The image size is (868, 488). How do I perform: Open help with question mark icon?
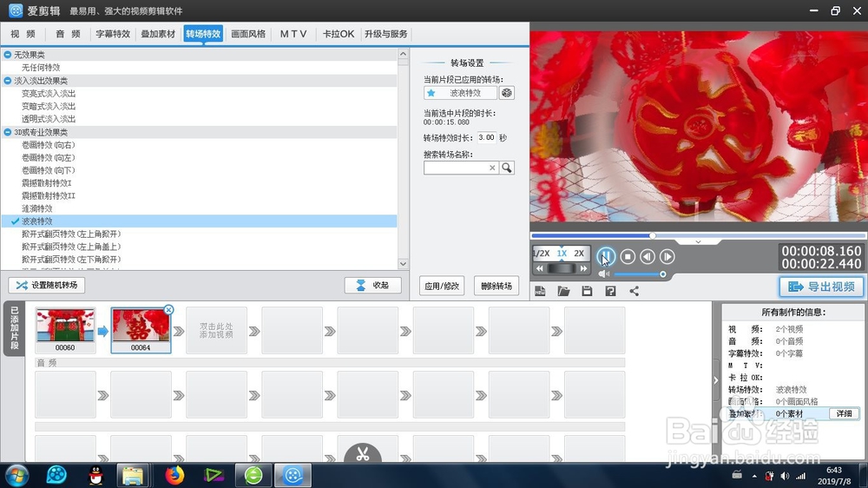610,292
